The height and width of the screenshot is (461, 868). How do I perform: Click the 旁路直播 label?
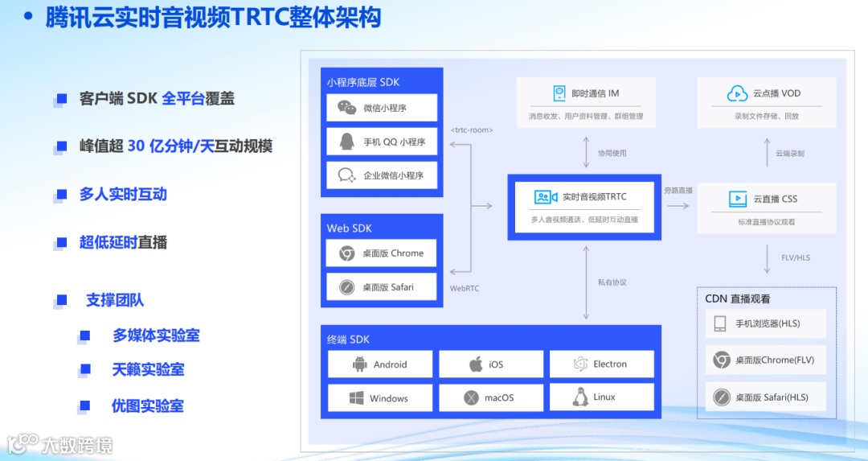click(678, 190)
